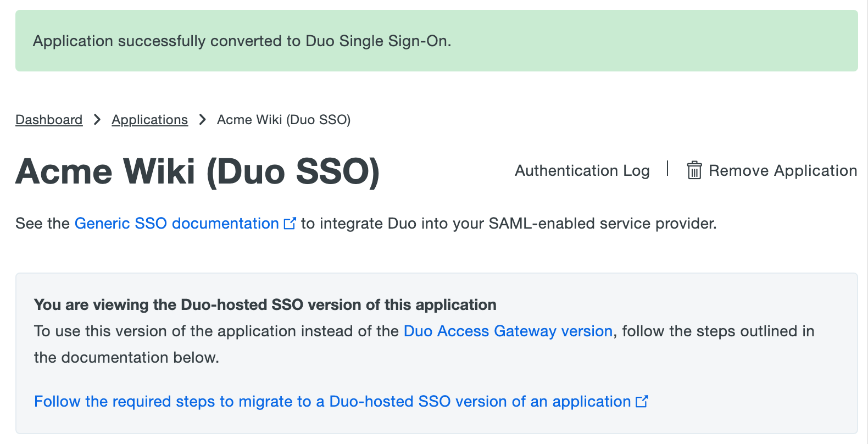Open Duo Access Gateway version link
The image size is (868, 444).
tap(508, 331)
